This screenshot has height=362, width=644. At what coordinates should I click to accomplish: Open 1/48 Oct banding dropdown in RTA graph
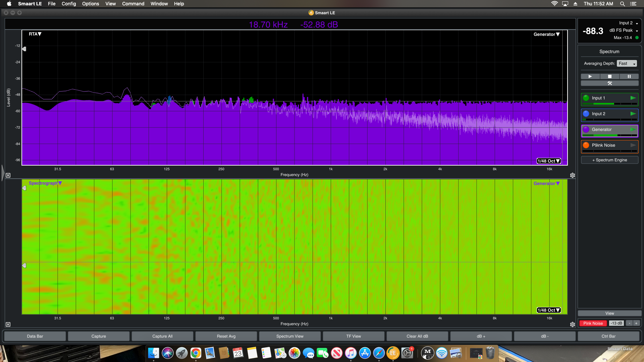tap(548, 161)
